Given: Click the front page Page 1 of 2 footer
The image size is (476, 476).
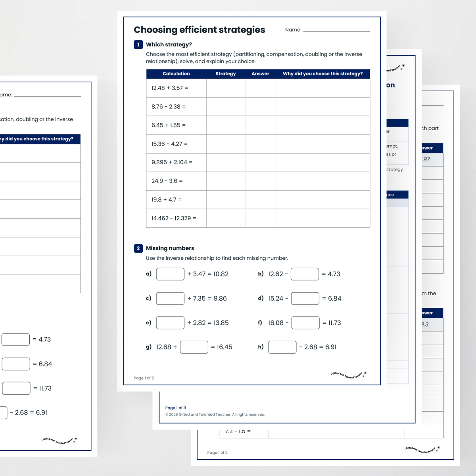Looking at the screenshot, I should tap(144, 378).
